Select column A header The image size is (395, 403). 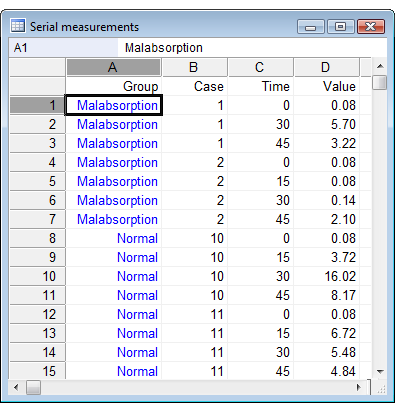114,67
